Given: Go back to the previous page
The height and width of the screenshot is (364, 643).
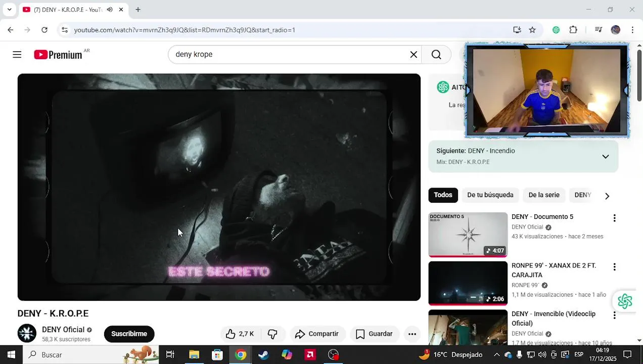Looking at the screenshot, I should coord(11,30).
